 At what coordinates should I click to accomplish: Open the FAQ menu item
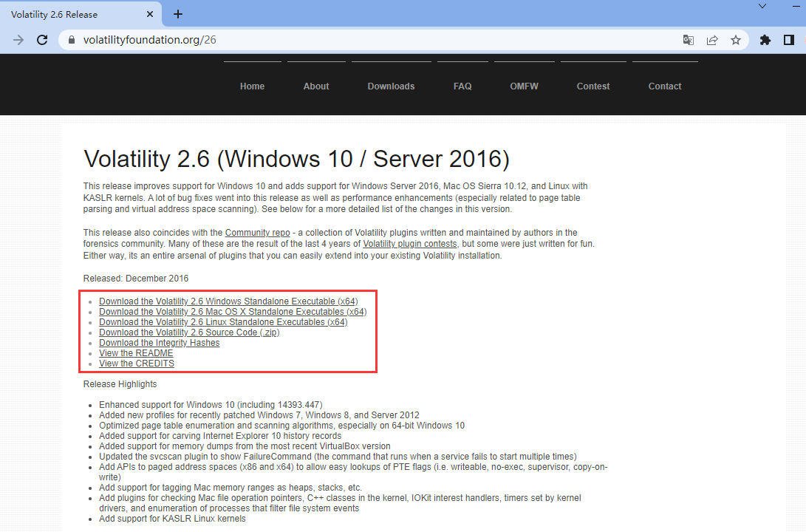(462, 86)
